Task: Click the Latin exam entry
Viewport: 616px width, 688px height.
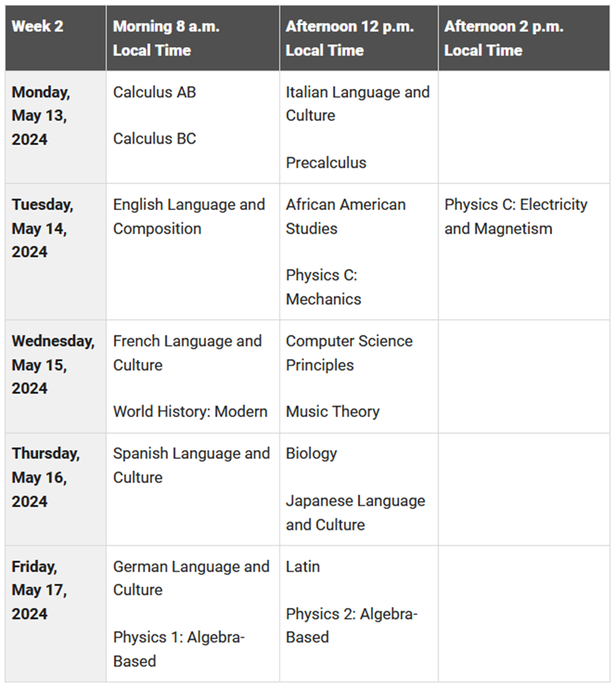Action: click(x=302, y=567)
